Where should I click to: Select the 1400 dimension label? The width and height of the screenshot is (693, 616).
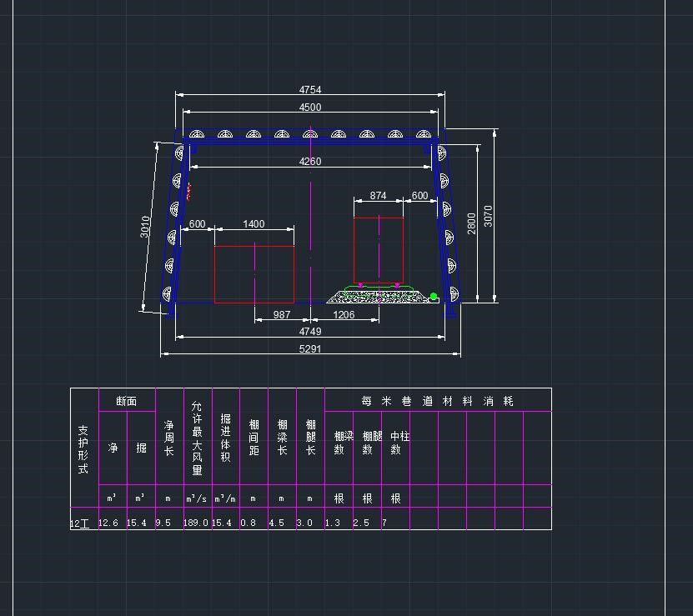coord(254,224)
